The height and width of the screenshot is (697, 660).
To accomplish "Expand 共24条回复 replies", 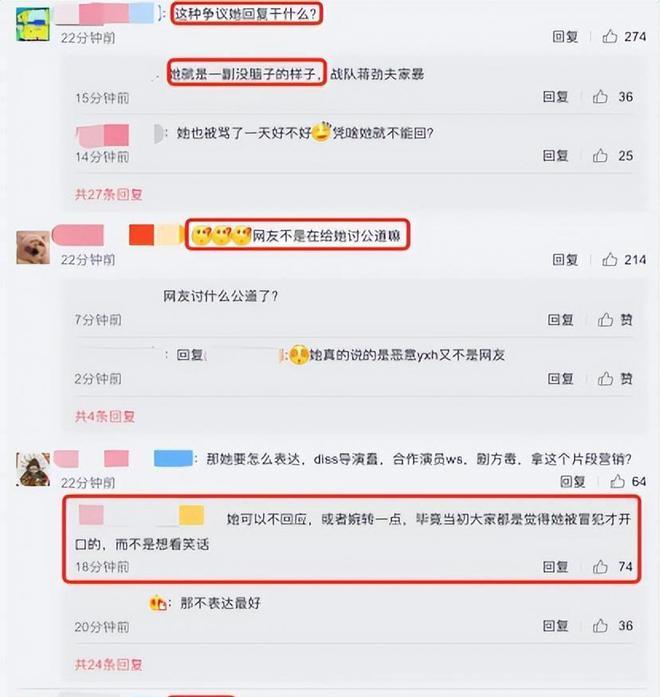I will coord(109,665).
